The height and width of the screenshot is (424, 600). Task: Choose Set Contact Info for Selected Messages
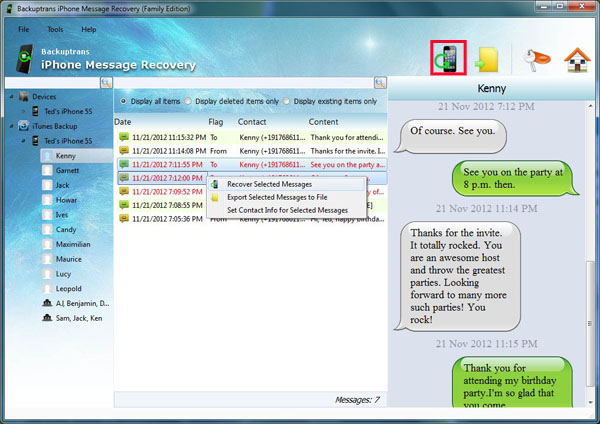point(286,210)
